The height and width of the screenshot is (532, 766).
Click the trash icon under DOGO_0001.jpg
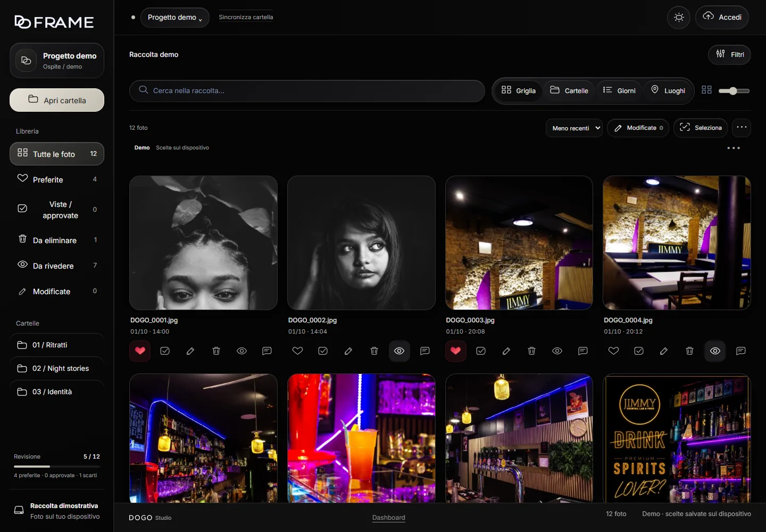[x=216, y=351]
